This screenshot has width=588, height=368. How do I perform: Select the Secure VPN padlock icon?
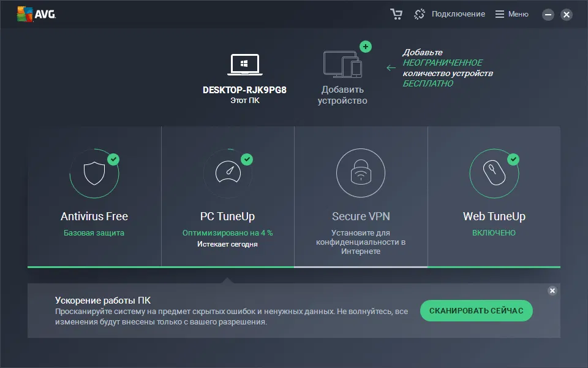click(x=361, y=173)
